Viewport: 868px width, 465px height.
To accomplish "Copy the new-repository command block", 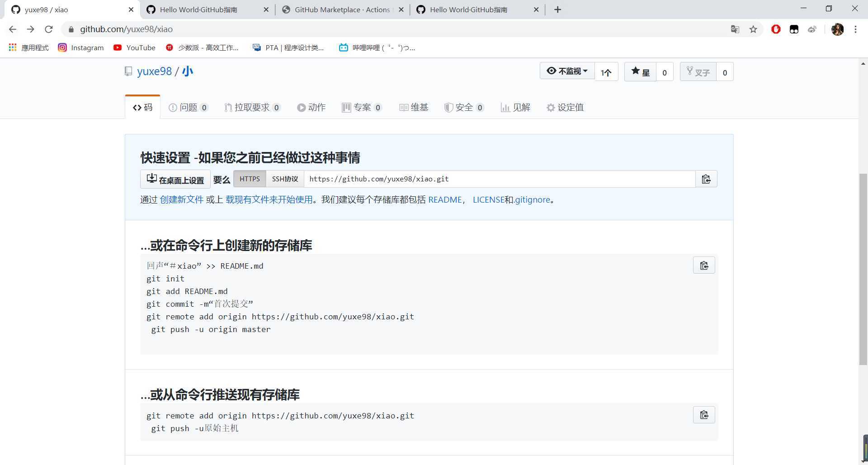I will pos(704,266).
